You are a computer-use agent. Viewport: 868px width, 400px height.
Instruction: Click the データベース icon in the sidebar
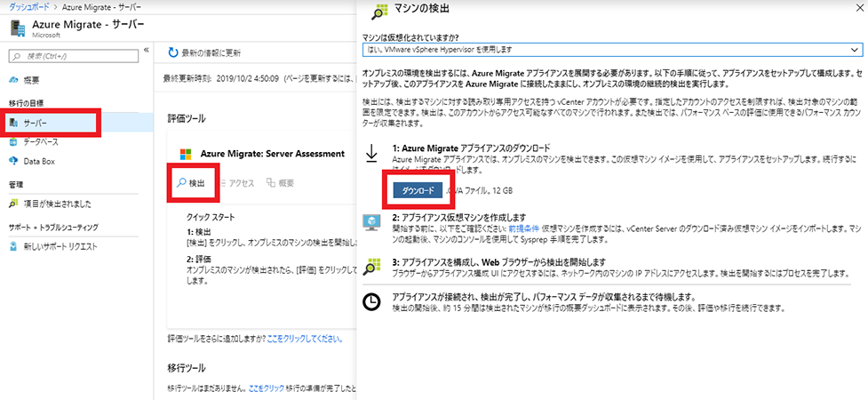click(x=13, y=141)
